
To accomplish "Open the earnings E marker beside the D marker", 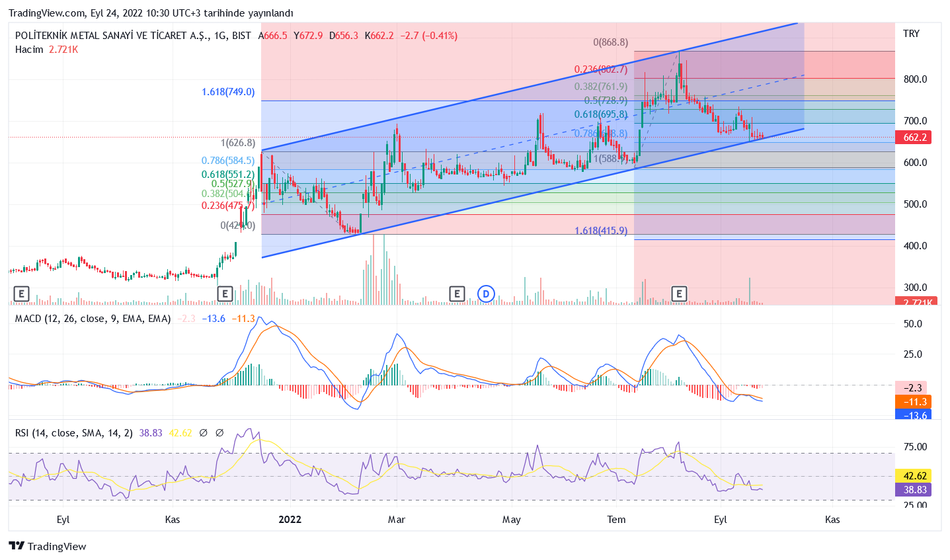I will coord(457,294).
